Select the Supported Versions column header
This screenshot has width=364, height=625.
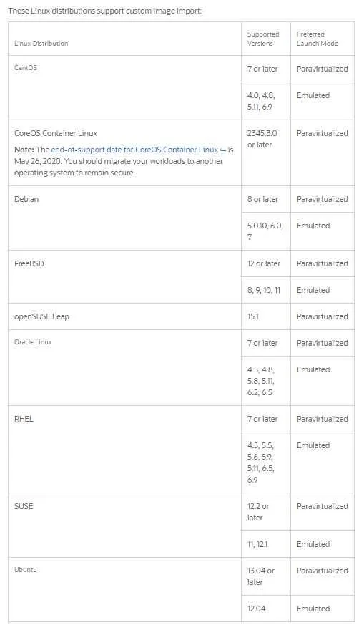pyautogui.click(x=263, y=39)
